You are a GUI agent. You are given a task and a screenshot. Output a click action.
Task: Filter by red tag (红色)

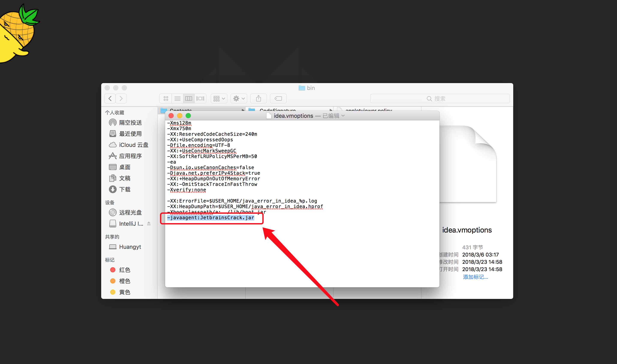point(130,270)
